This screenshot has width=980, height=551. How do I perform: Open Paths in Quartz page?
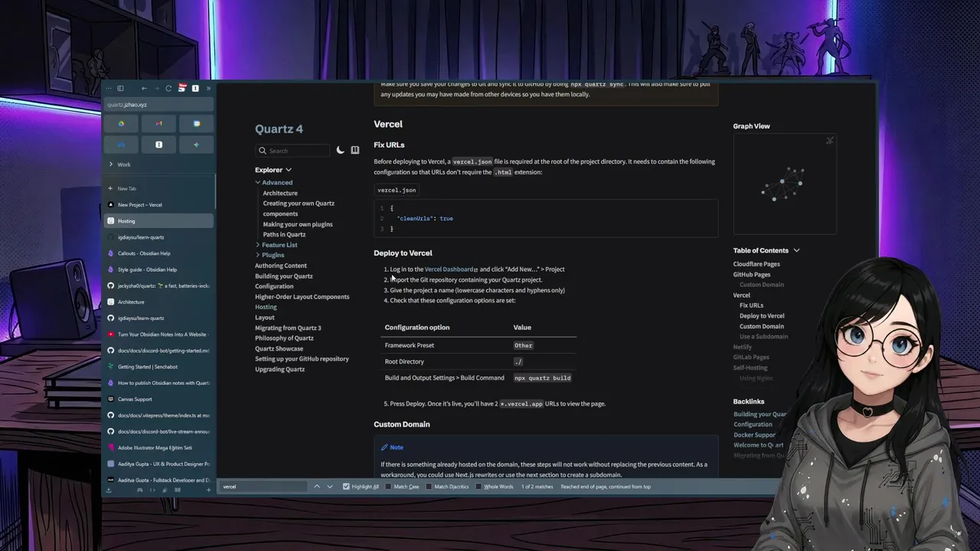tap(284, 234)
